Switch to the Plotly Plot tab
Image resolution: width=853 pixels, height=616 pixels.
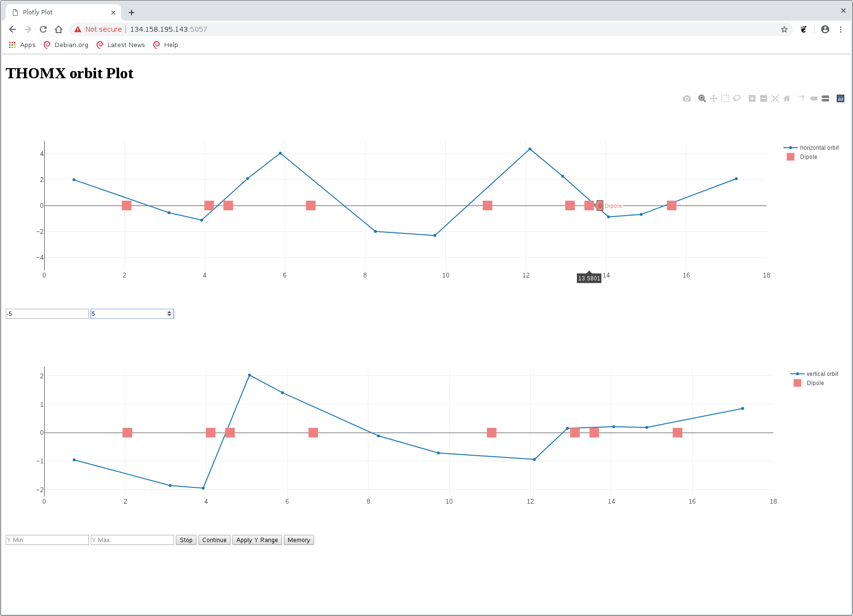[62, 12]
